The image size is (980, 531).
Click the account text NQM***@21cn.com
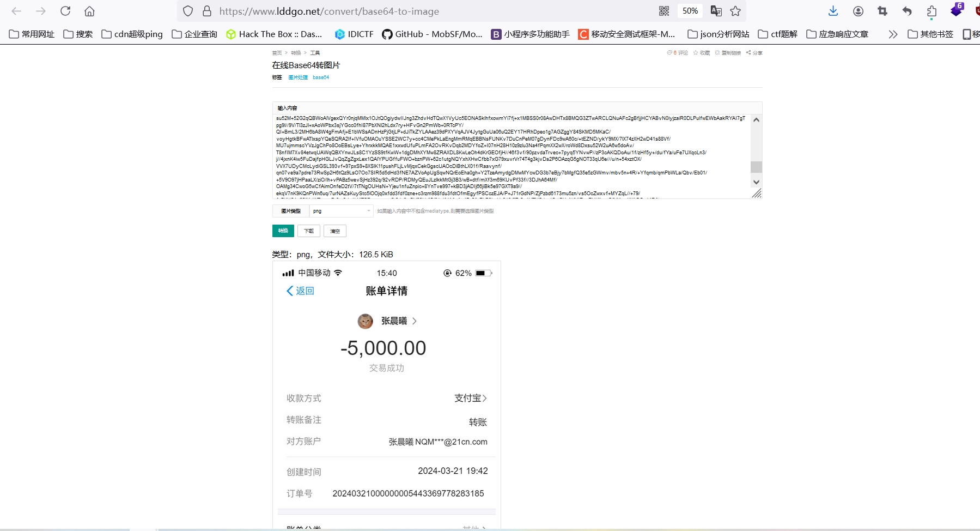click(451, 442)
